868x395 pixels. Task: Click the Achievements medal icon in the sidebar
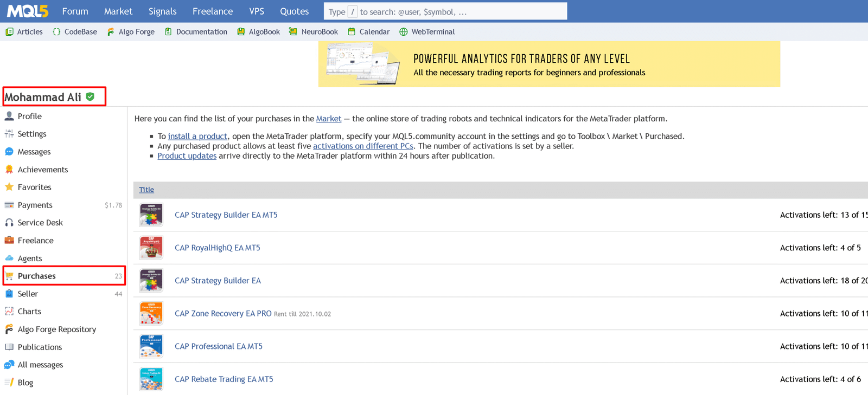(9, 170)
